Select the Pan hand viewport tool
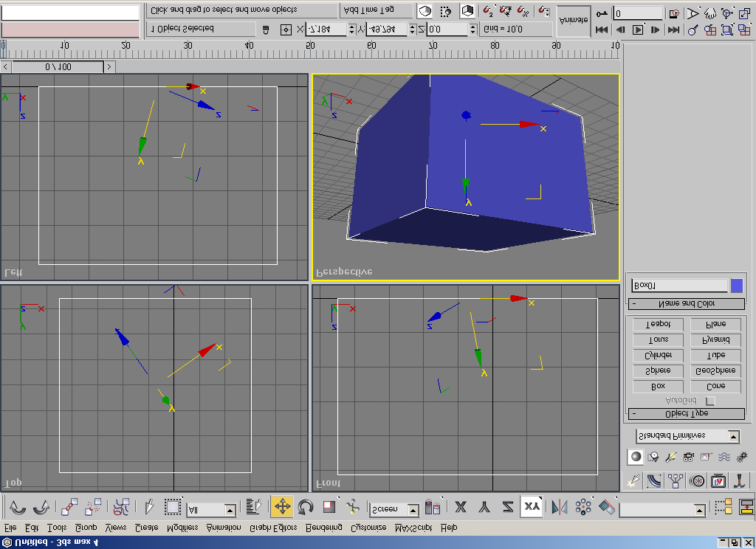Image resolution: width=756 pixels, height=549 pixels. 709,13
